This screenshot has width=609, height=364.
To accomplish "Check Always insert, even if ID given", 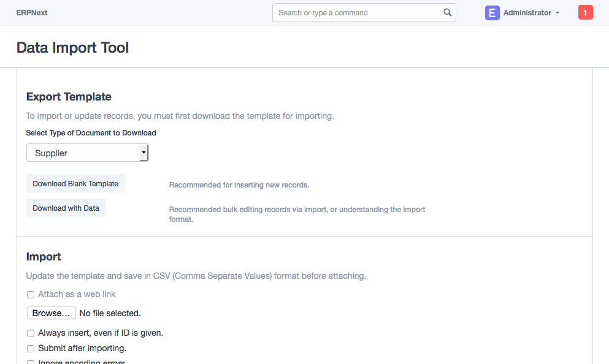I will [31, 333].
